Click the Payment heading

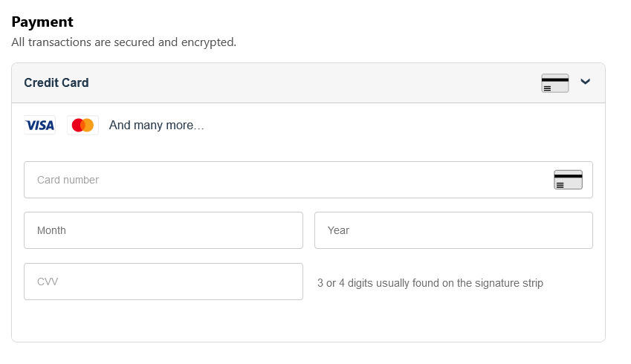coord(42,22)
